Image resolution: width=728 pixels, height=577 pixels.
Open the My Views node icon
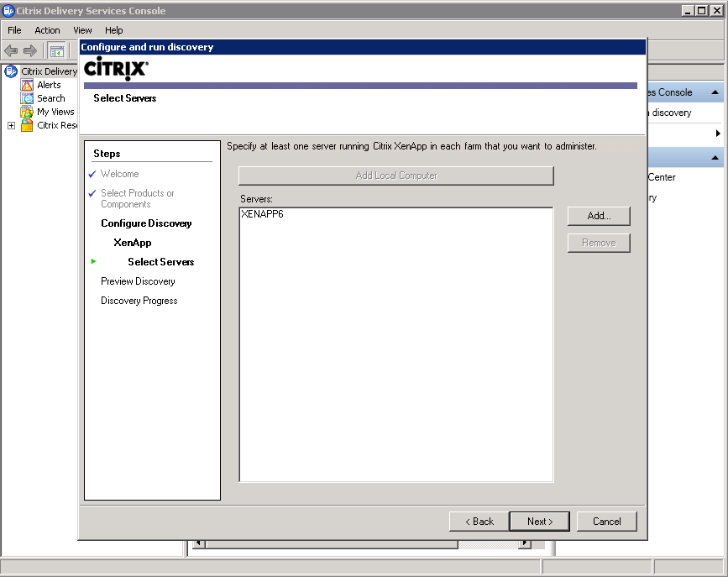pyautogui.click(x=27, y=112)
